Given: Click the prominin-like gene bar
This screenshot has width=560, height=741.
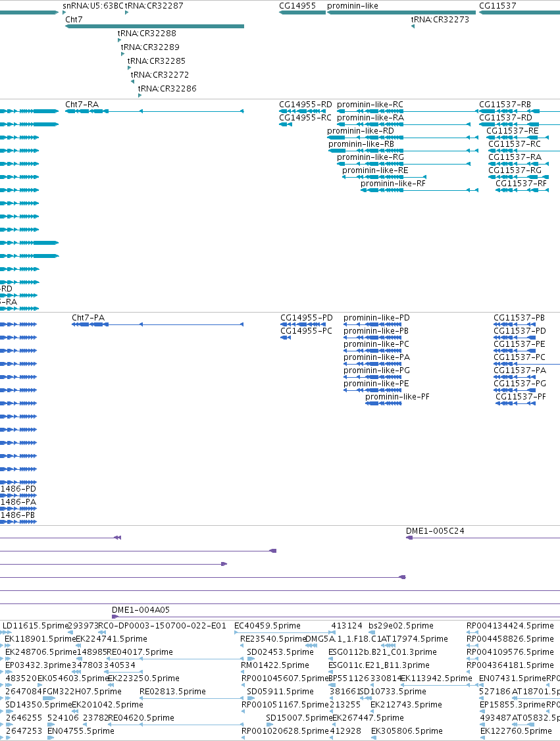Looking at the screenshot, I should click(x=401, y=13).
